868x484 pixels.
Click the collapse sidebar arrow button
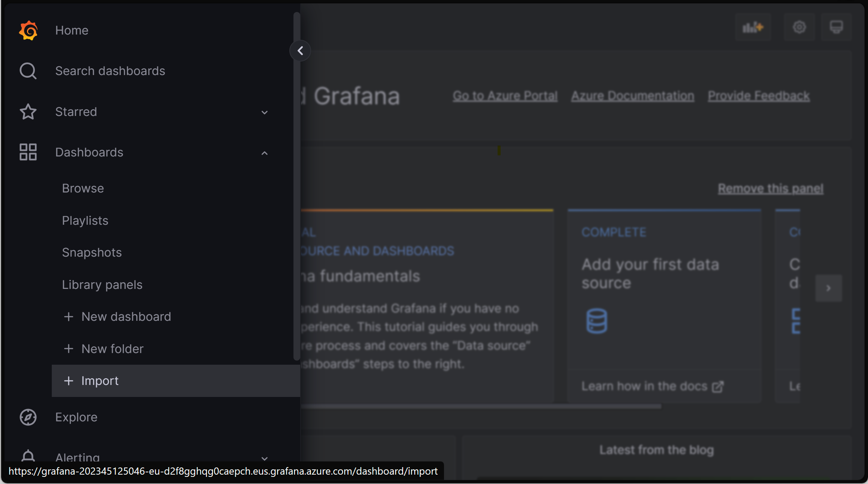pos(300,51)
